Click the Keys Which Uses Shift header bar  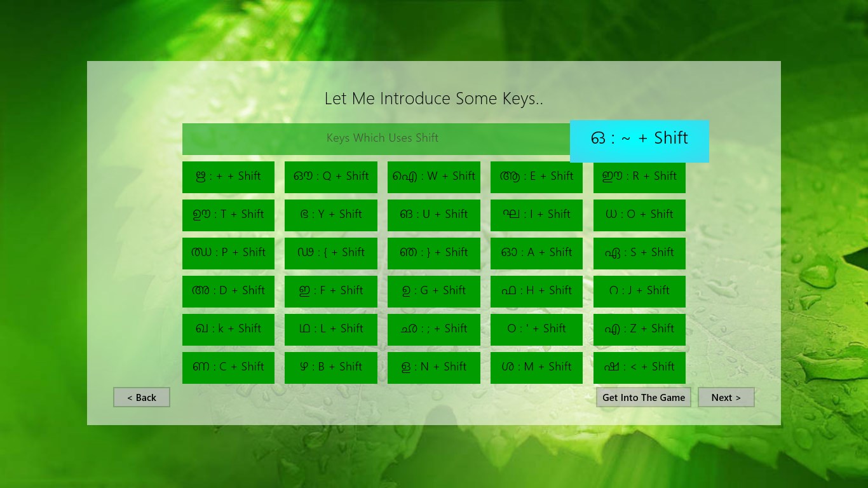tap(383, 138)
